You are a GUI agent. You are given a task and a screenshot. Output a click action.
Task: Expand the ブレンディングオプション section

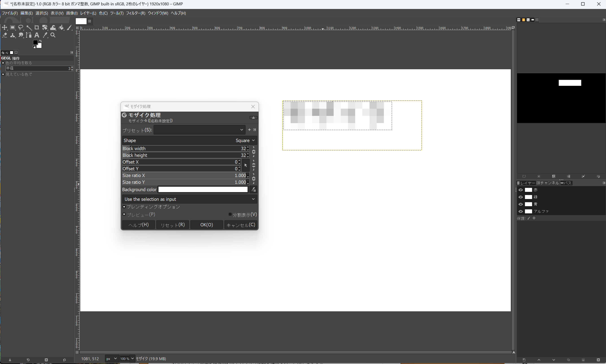pos(124,207)
